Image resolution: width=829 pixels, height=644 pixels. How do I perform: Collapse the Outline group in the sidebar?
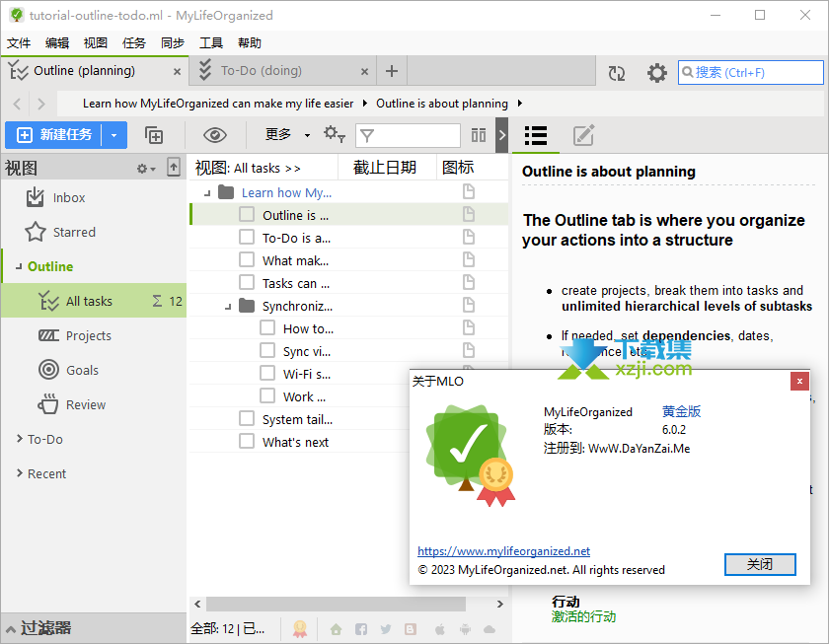[x=19, y=267]
